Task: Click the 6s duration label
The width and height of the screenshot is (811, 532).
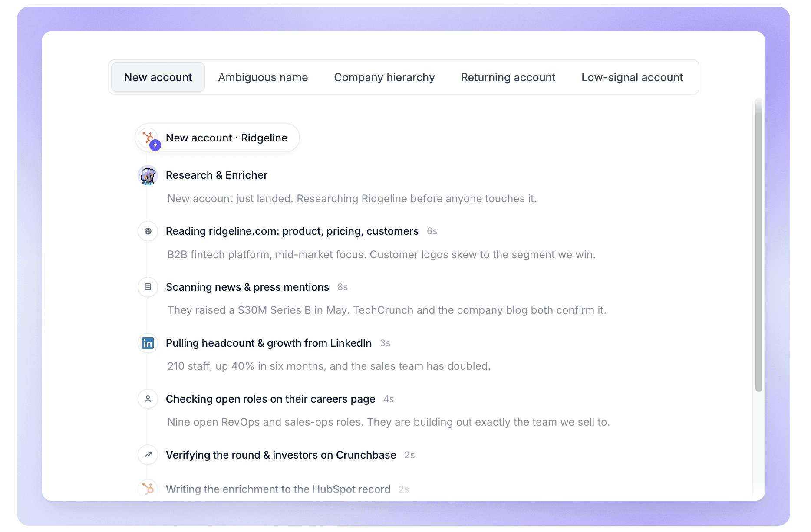Action: coord(432,231)
